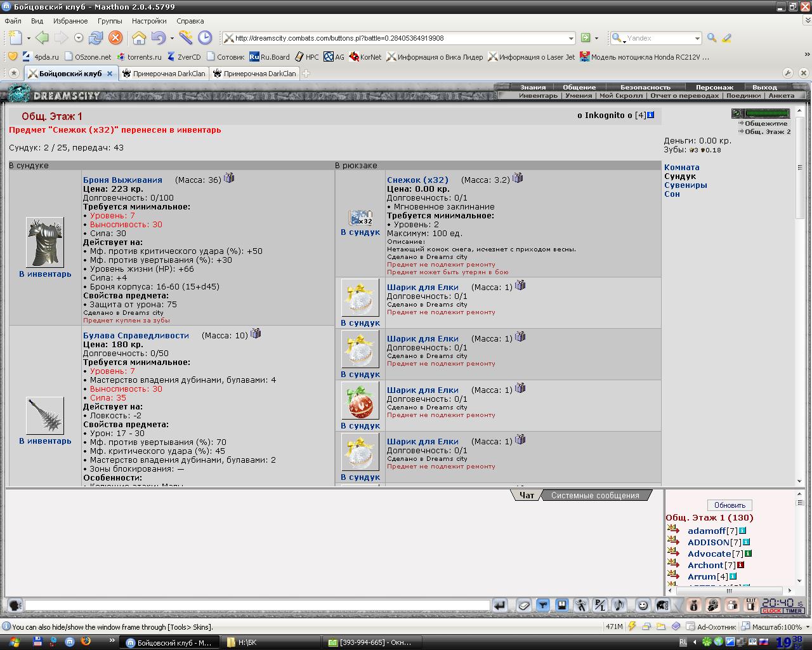
Task: Click the green Go button after address bar
Action: pos(586,38)
